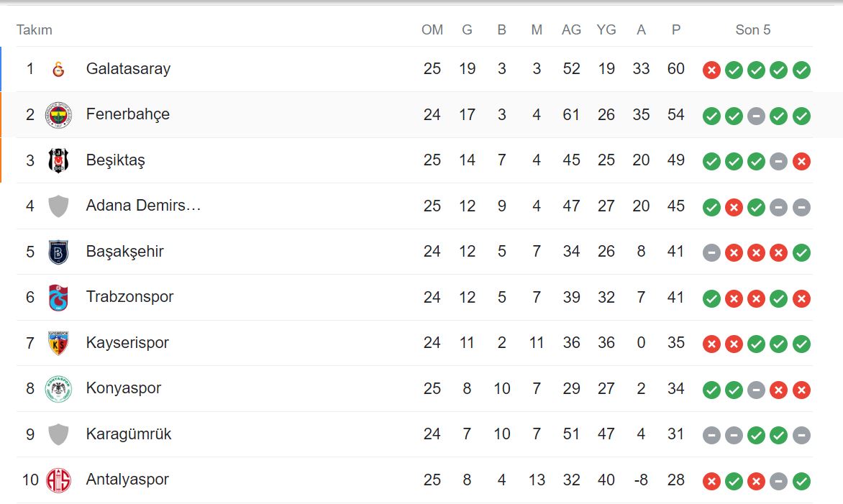
Task: Click the Antalyaspor team logo
Action: point(58,480)
